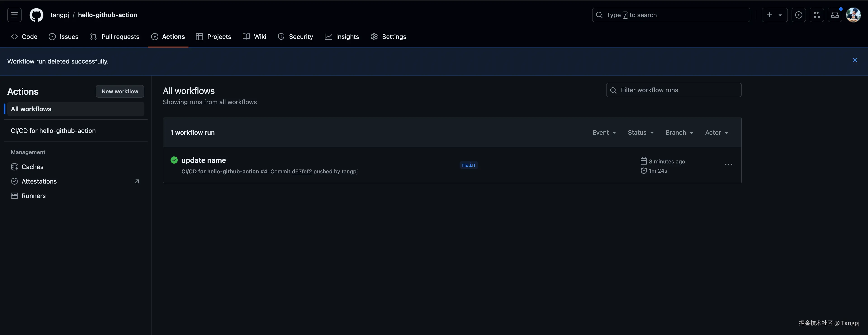Open the notifications inbox icon
868x335 pixels.
click(835, 15)
